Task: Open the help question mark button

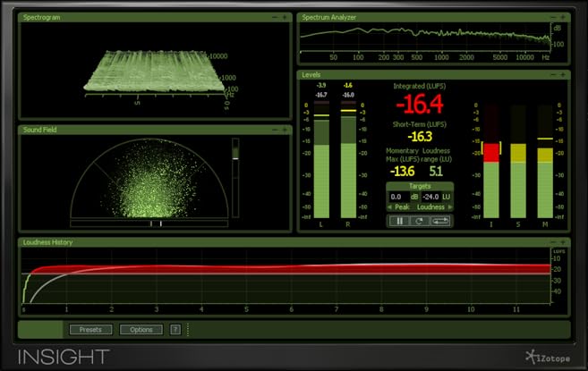Action: [175, 329]
